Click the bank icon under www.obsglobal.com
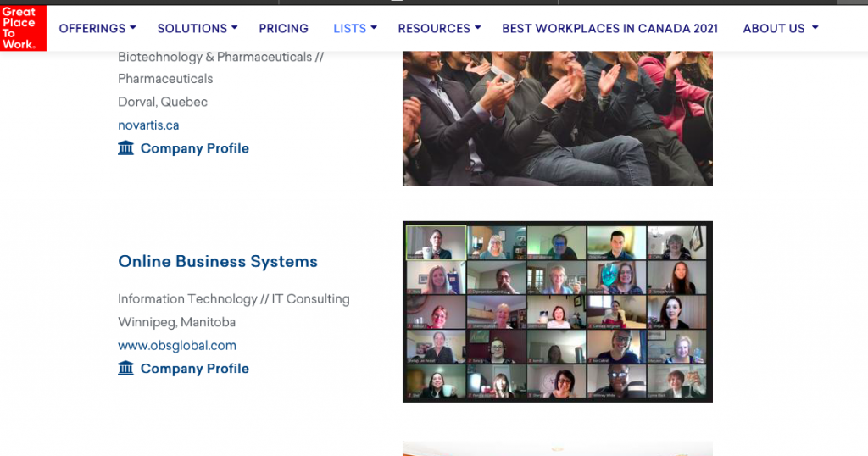This screenshot has height=456, width=868. [126, 369]
